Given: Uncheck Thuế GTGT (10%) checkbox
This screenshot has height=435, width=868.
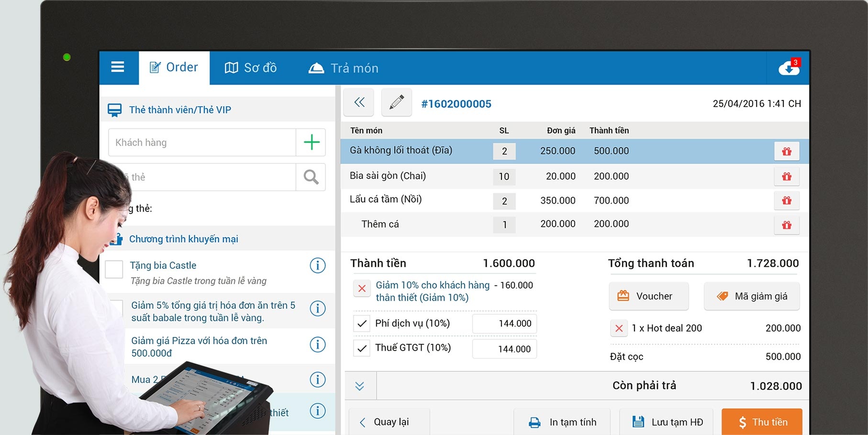Looking at the screenshot, I should 362,348.
